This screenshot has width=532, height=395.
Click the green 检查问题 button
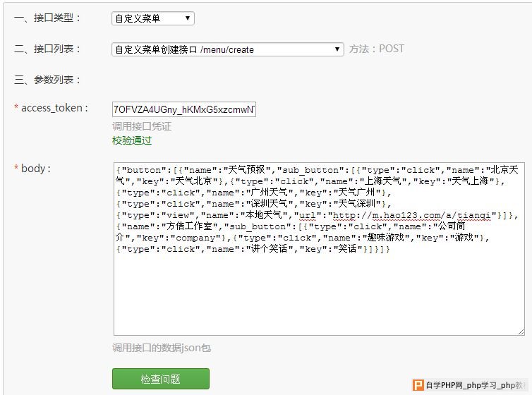(x=161, y=379)
